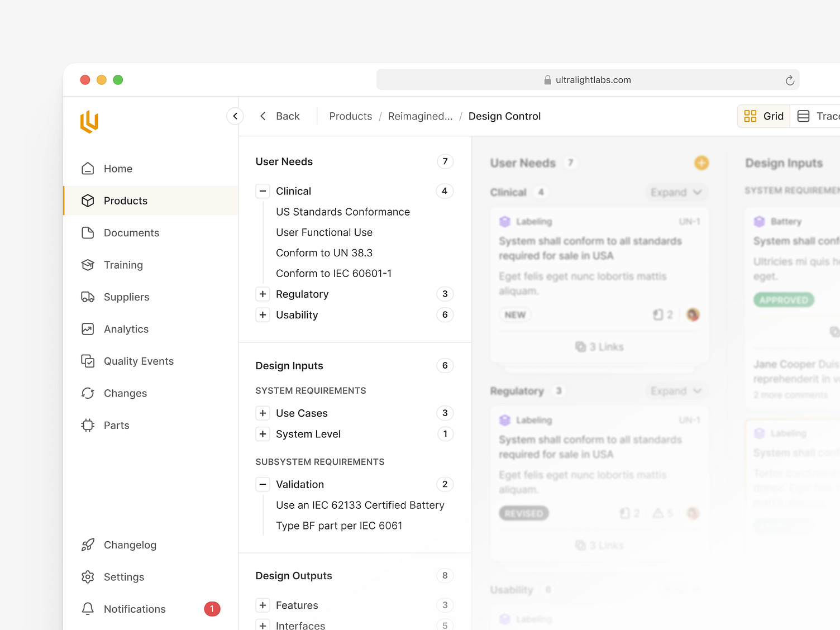840x630 pixels.
Task: Click the Suppliers truck icon
Action: 88,297
